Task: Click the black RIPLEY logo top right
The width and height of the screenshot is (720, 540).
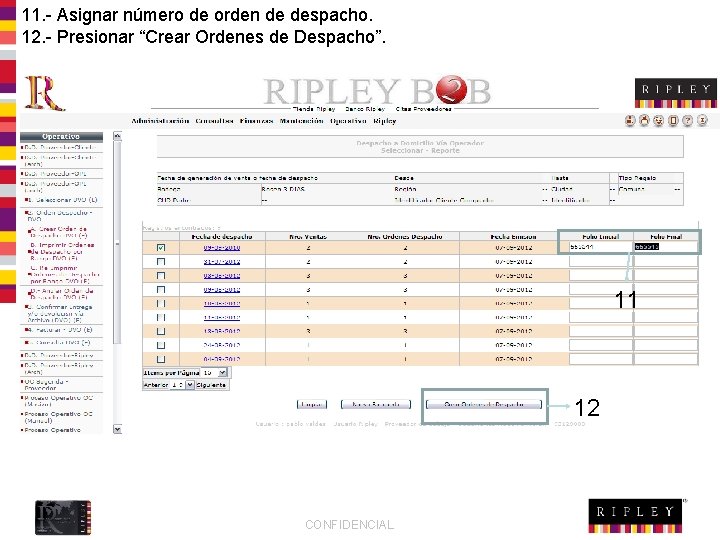Action: [x=675, y=93]
